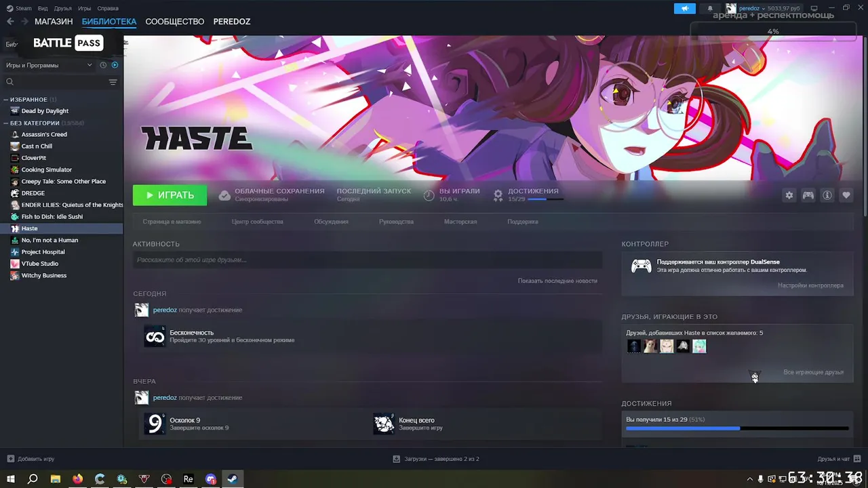Click the Конец всего achievement icon
The width and height of the screenshot is (868, 488).
point(384,424)
